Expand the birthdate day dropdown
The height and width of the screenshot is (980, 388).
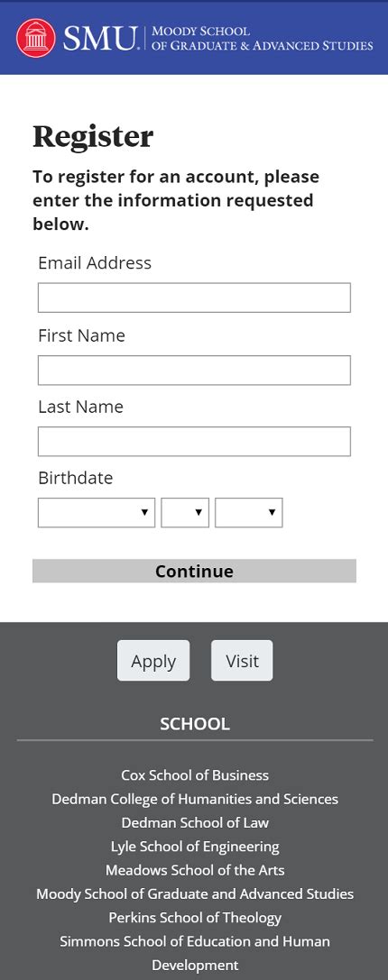click(185, 512)
